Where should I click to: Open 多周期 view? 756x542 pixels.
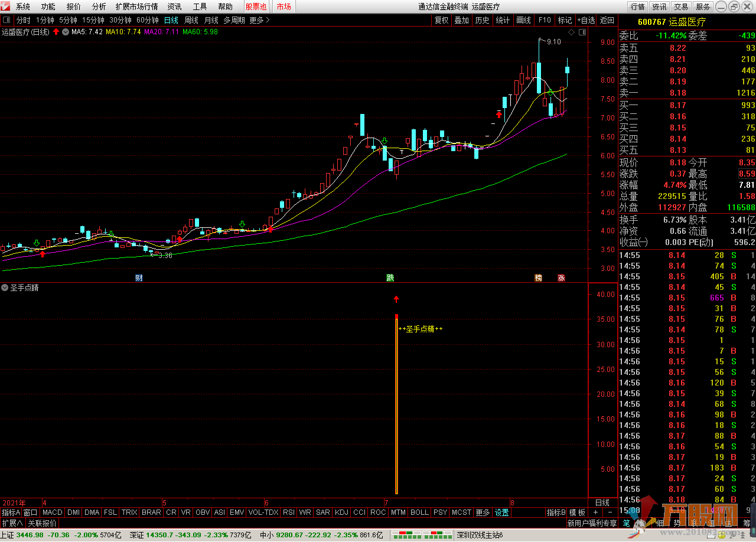pos(234,20)
